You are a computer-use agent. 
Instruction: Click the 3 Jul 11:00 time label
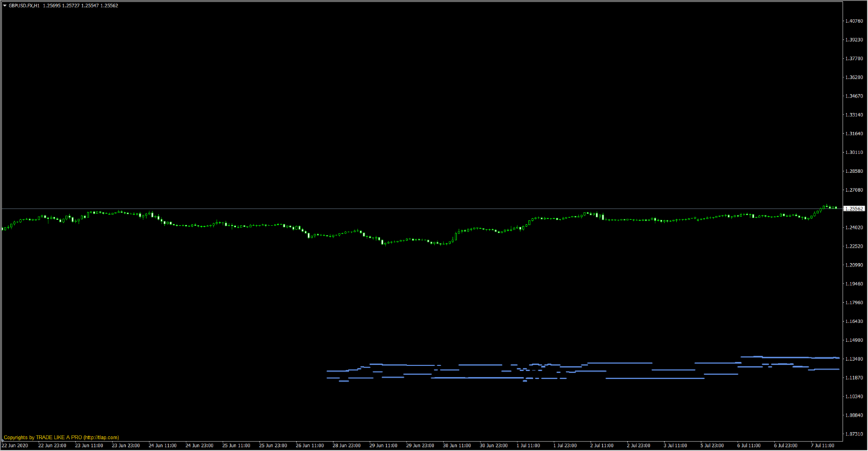[x=676, y=446]
